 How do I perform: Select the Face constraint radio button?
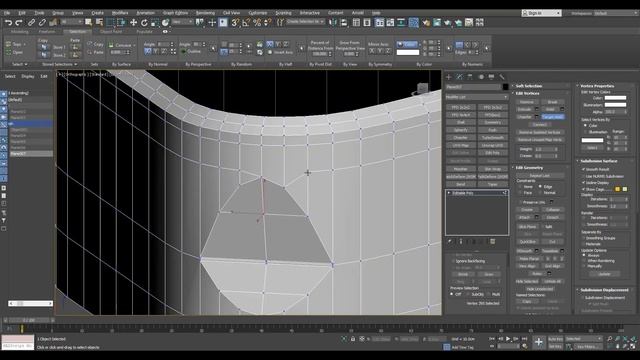(520, 193)
